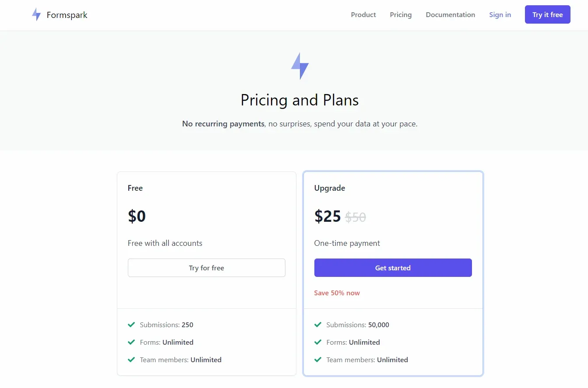The height and width of the screenshot is (388, 588).
Task: Click the checkmark beside Forms: Unlimited in Upgrade plan
Action: click(317, 342)
